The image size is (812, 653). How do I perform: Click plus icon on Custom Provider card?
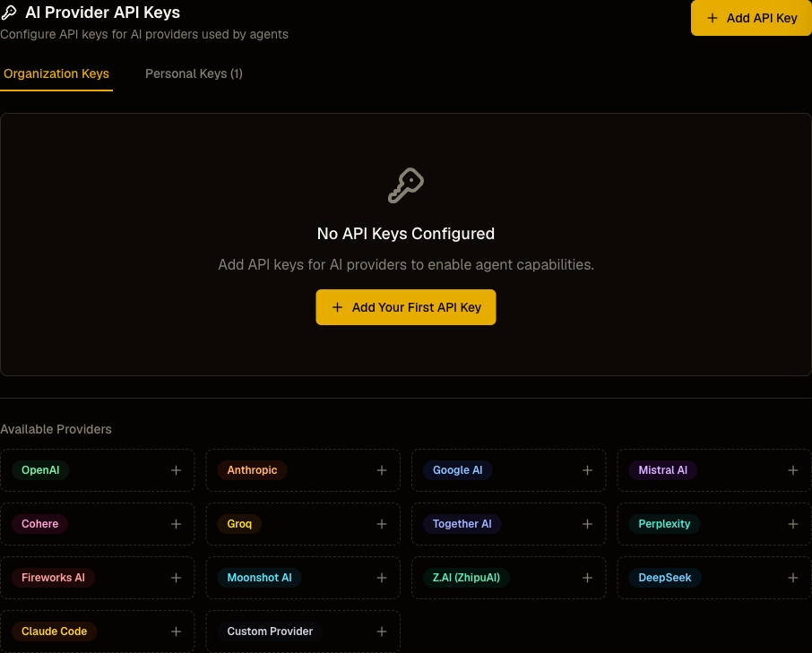[x=382, y=632]
